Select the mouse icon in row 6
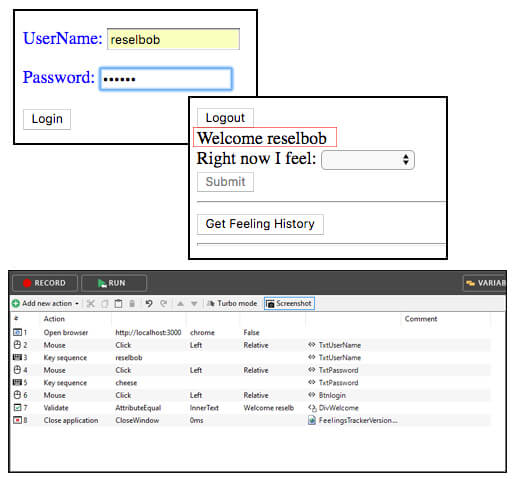 tap(17, 395)
